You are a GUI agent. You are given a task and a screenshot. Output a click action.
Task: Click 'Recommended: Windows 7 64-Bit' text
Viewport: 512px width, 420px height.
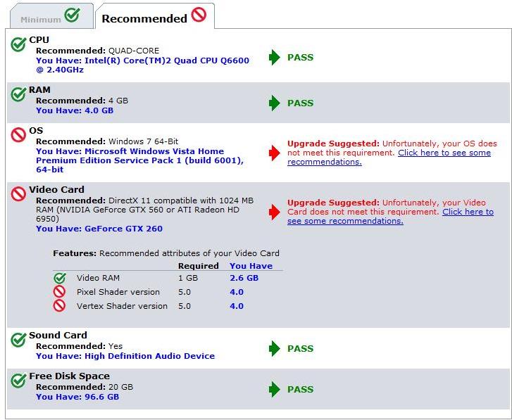(107, 141)
